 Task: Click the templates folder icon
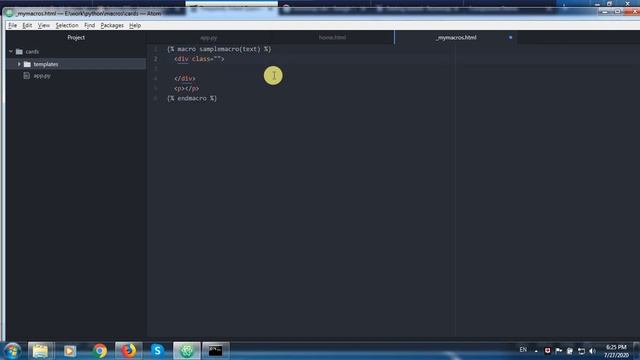(x=27, y=64)
